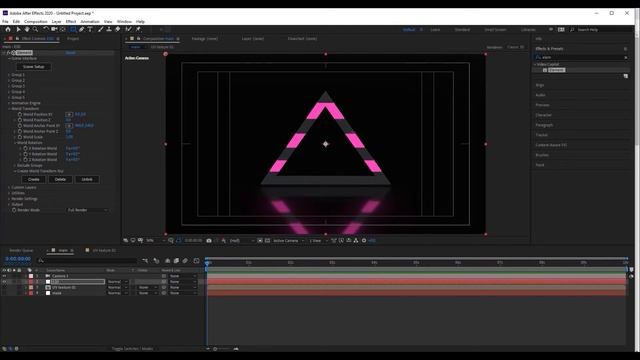Toggle the viewer region of interest icon

[x=260, y=241]
